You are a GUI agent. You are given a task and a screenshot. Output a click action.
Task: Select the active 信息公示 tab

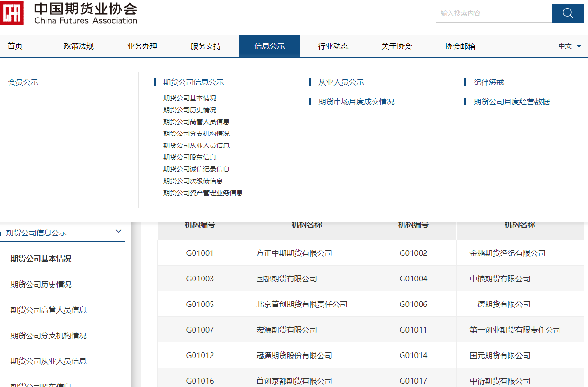coord(269,46)
